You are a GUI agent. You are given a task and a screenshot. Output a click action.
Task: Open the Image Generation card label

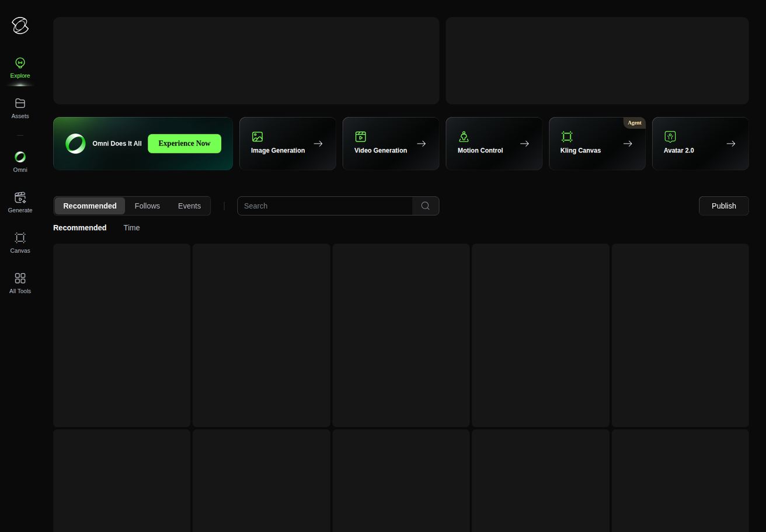pos(278,151)
